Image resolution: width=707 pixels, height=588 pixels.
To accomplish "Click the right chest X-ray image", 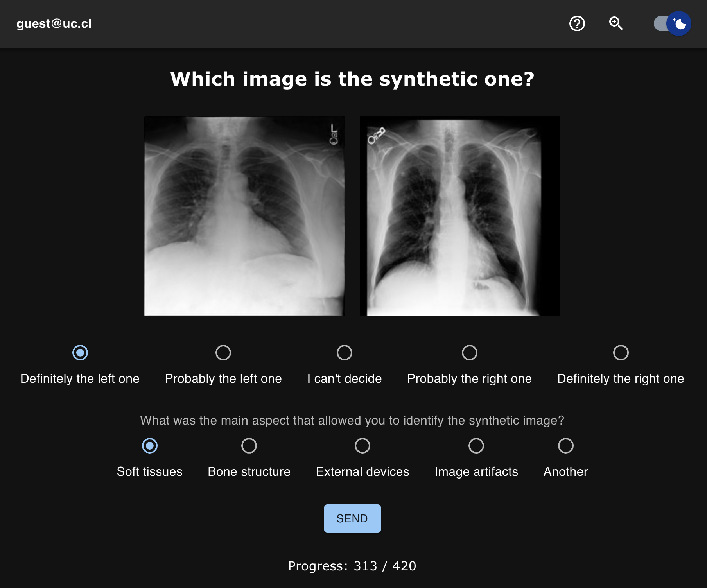I will (460, 216).
